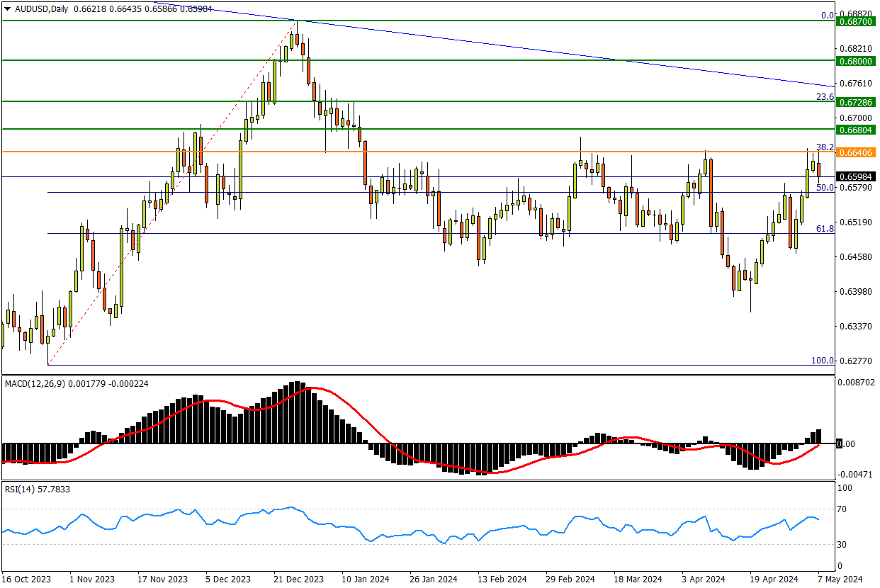Open the chart menu arrow beside AUDUSD,Daily
This screenshot has width=880, height=588.
[x=7, y=7]
